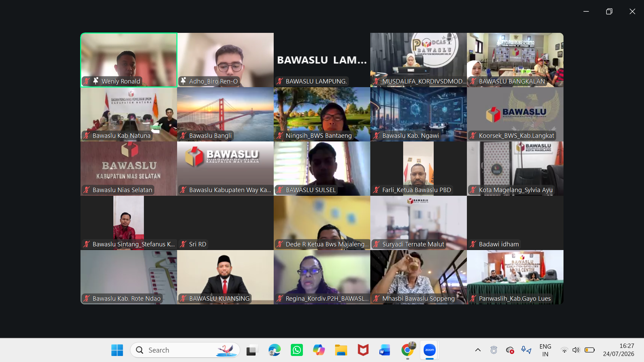Click muted mic icon beside Bawaslu Kab Natuna

pos(87,135)
